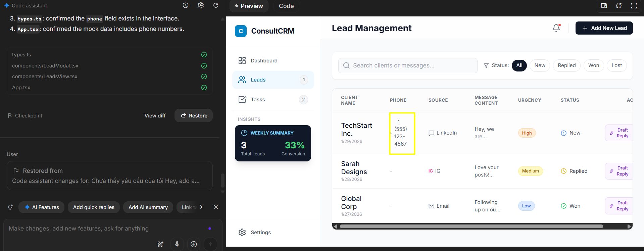Click the microphone voice input icon

[x=177, y=244]
